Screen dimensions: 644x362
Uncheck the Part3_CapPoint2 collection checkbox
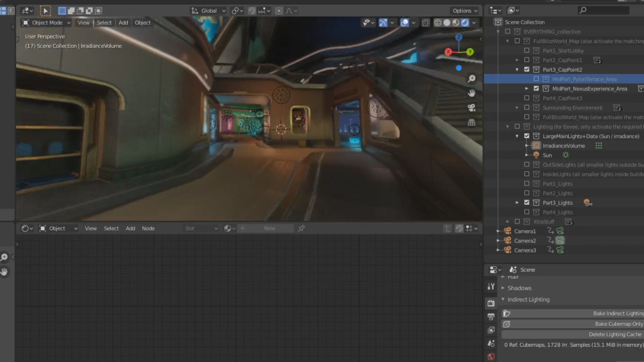[527, 69]
